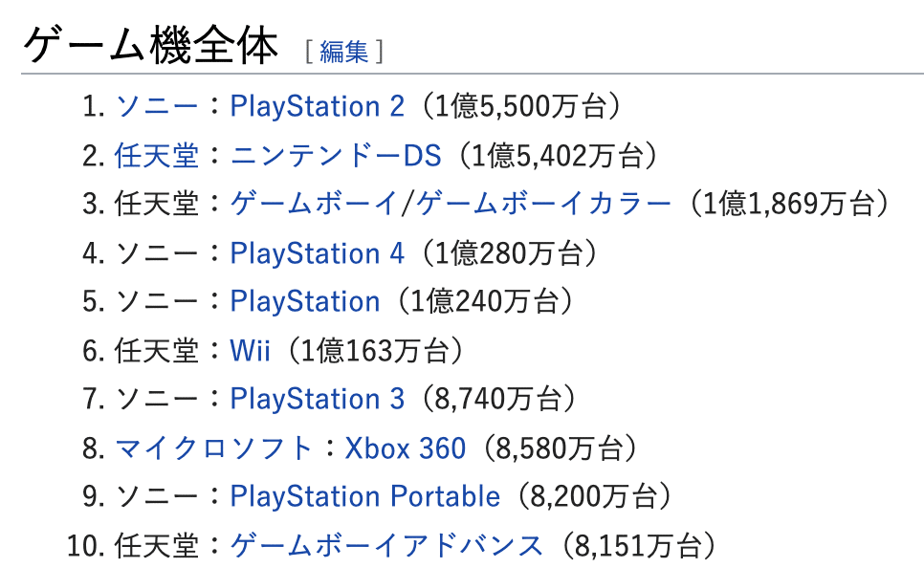Click the 編集 edit link beside heading
Viewport: 924px width, 568px height.
coord(343,52)
